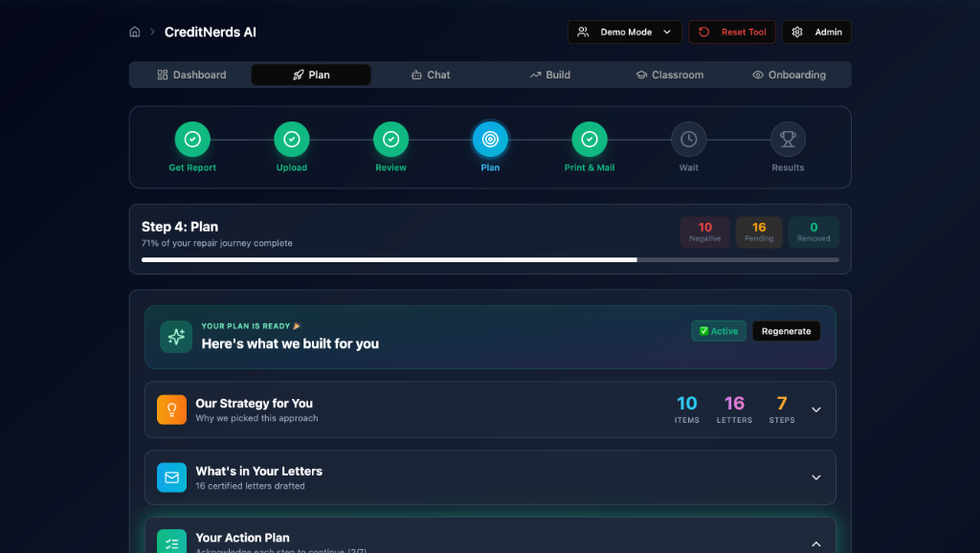This screenshot has height=553, width=980.
Task: Open the Demo Mode dropdown
Action: coord(624,32)
